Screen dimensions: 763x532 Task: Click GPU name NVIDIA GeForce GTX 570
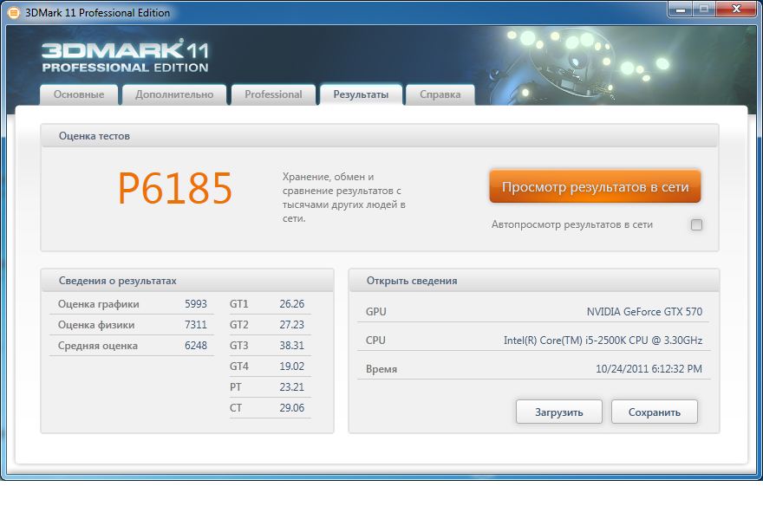pos(644,312)
